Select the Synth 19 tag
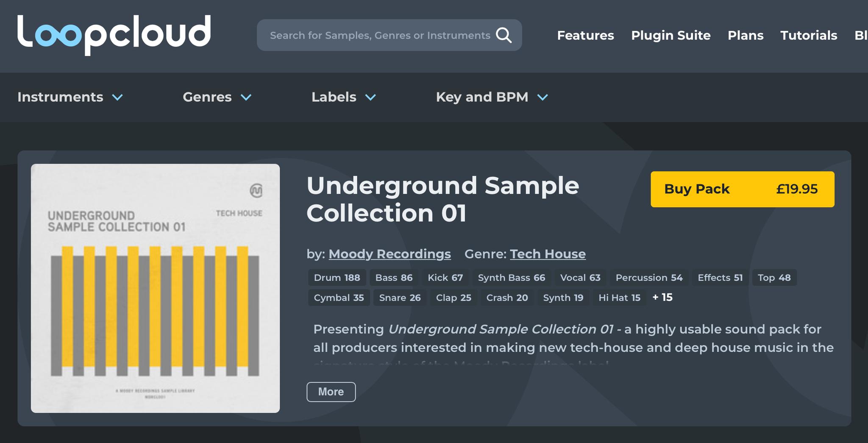This screenshot has width=868, height=443. tap(563, 298)
